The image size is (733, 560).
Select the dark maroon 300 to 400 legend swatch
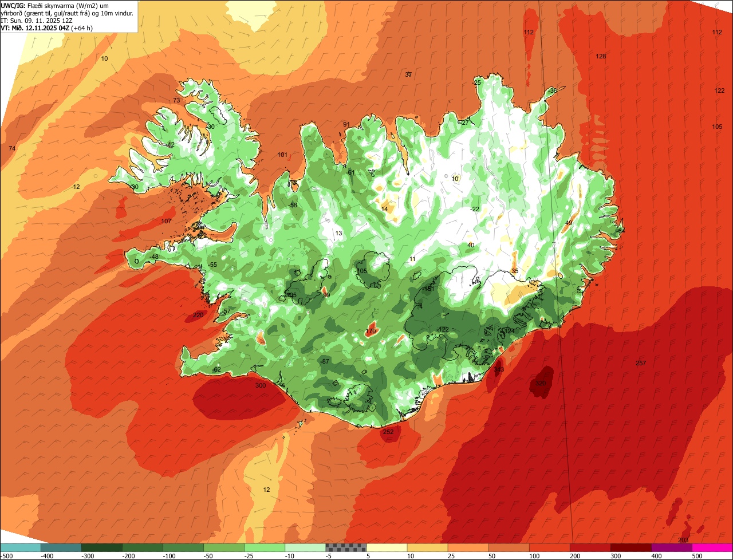[631, 547]
